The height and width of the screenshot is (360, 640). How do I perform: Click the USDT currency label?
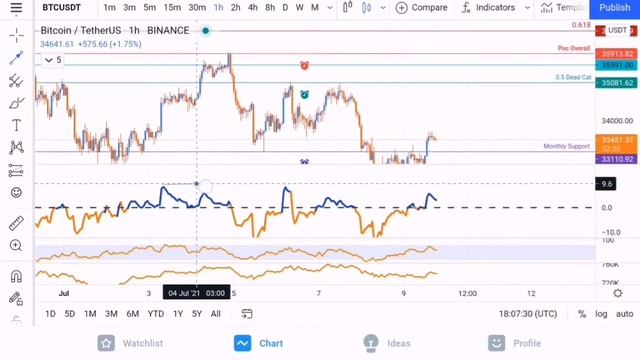click(617, 30)
